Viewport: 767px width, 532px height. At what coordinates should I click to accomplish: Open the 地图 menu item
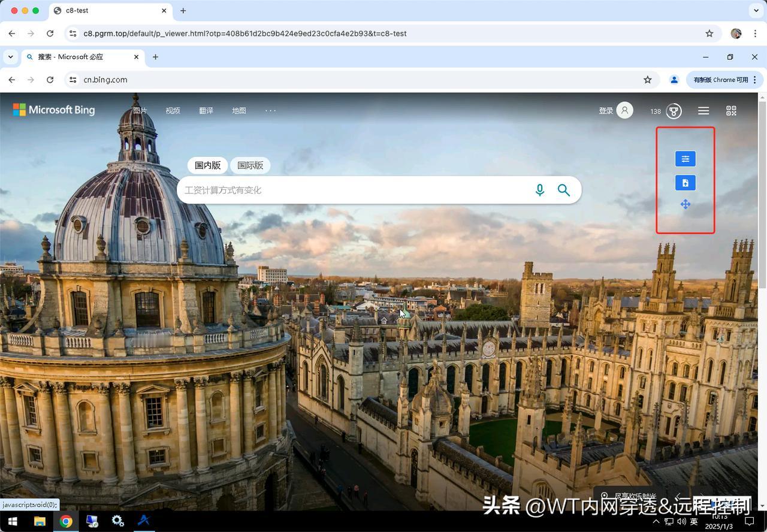click(x=239, y=111)
